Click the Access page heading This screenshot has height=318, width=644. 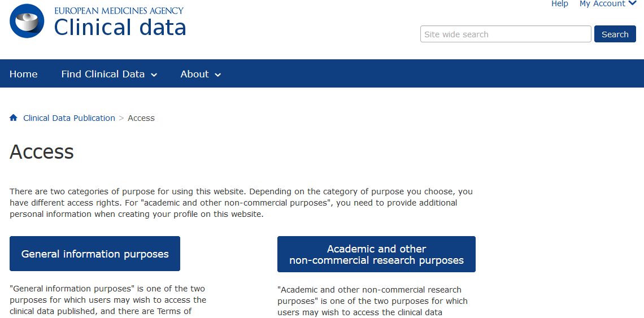pyautogui.click(x=42, y=151)
